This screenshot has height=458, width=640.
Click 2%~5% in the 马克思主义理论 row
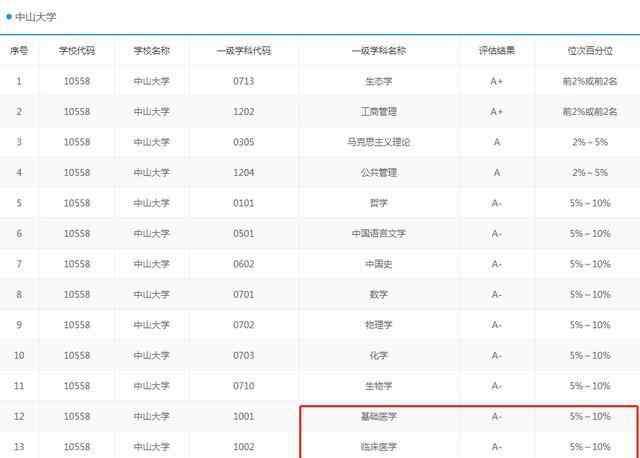click(x=590, y=142)
